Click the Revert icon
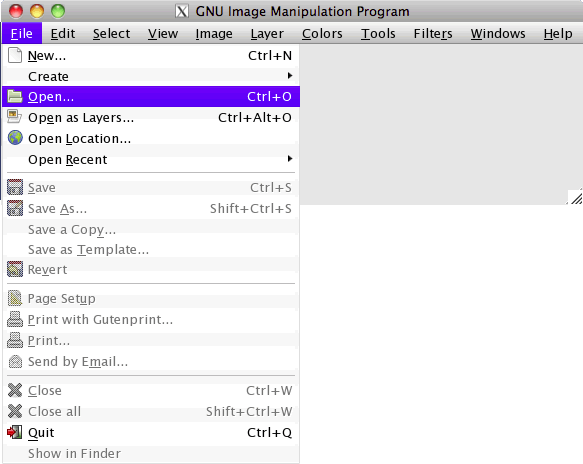 [15, 269]
